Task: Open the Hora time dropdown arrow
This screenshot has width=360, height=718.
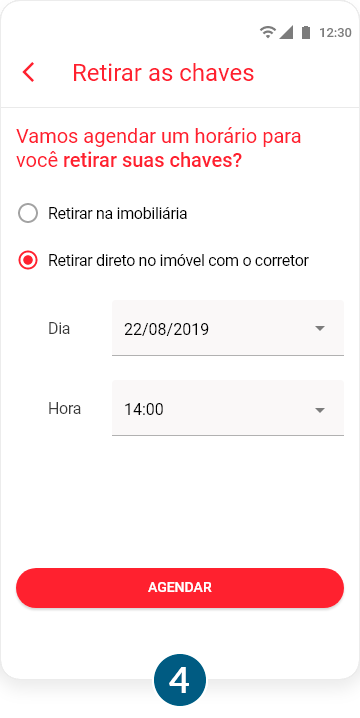Action: tap(320, 409)
